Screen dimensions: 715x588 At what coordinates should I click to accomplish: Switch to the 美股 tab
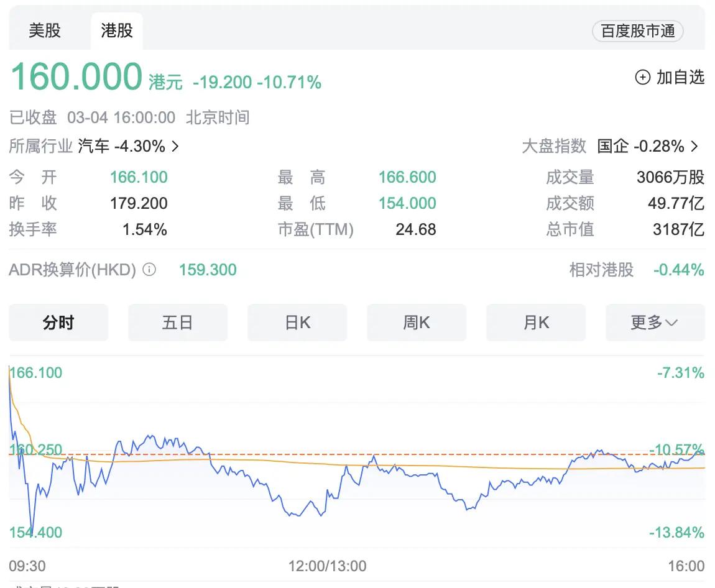tap(45, 30)
